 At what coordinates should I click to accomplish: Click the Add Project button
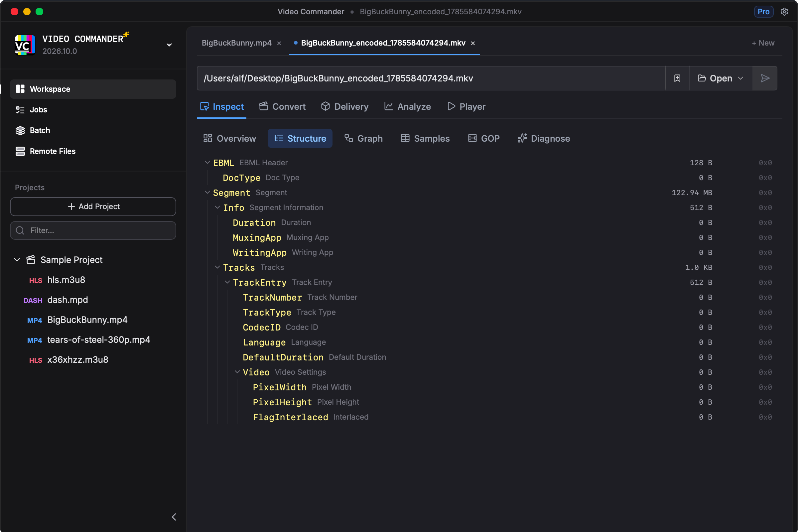click(93, 206)
